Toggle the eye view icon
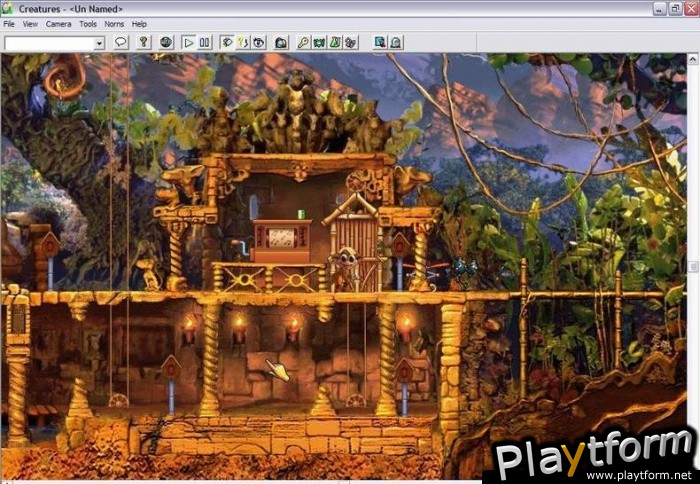 (x=258, y=42)
